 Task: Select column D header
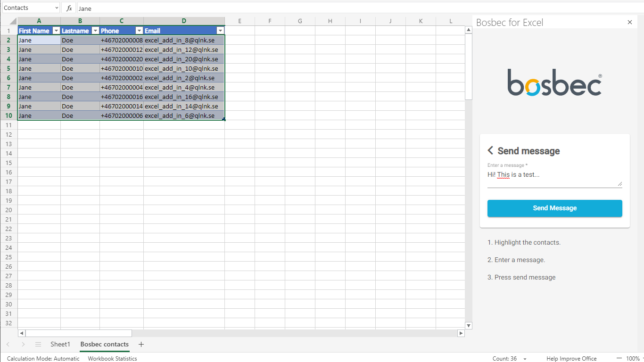point(184,21)
